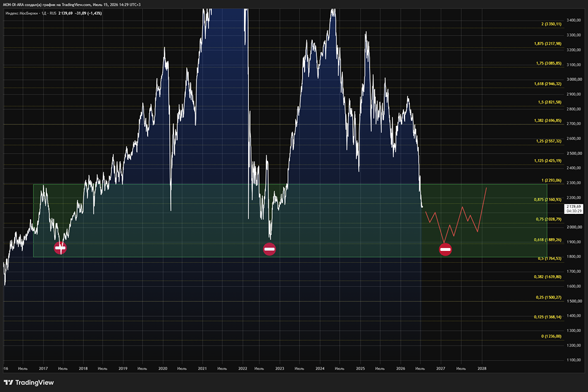This screenshot has height=392, width=588.
Task: Open the TradingView logo at the bottom left
Action: (29, 383)
